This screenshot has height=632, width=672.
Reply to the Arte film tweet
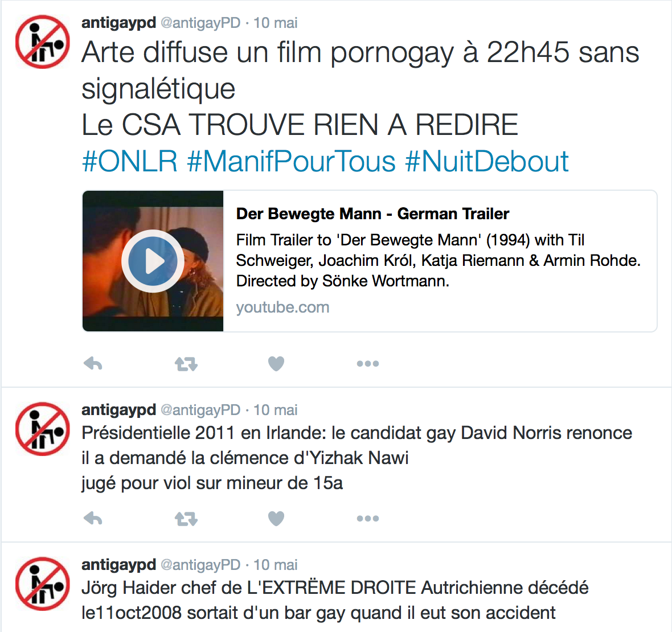(x=93, y=364)
